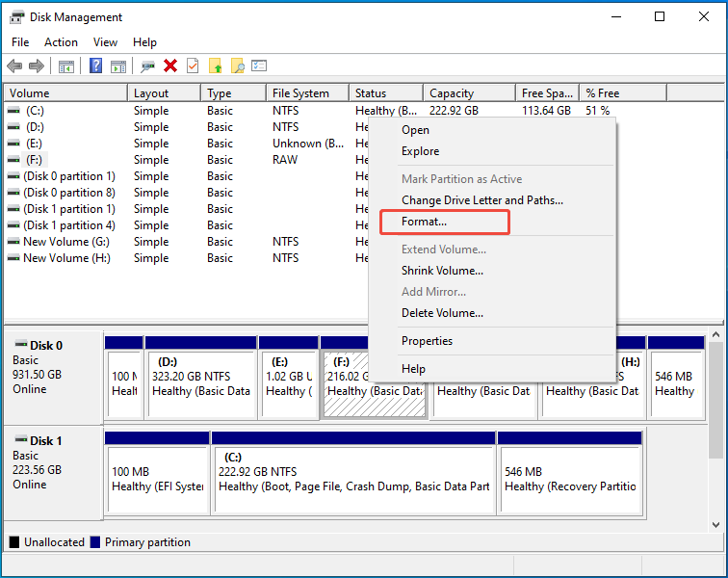Click the Back arrow toolbar icon

14,66
